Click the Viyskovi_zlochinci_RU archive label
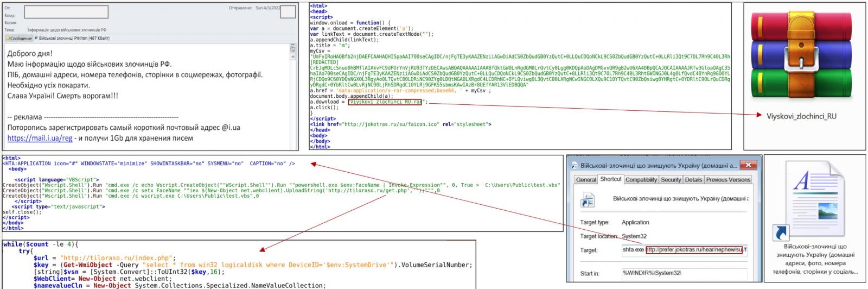Image resolution: width=868 pixels, height=289 pixels. (x=801, y=116)
